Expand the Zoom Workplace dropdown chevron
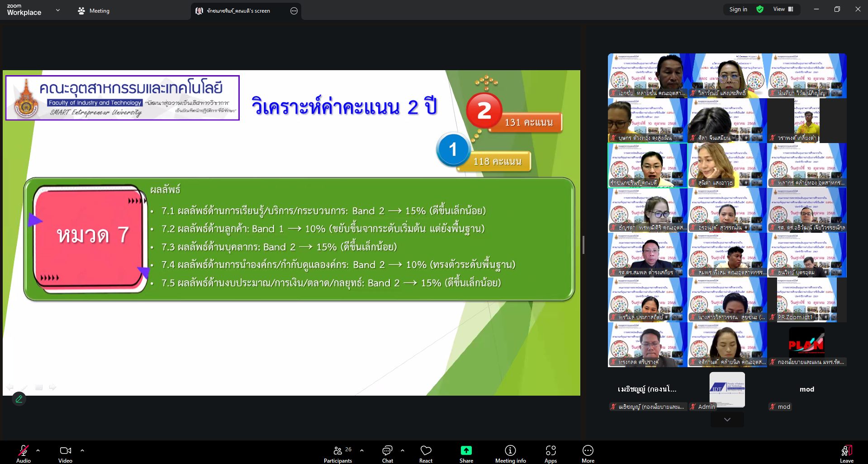 [58, 10]
